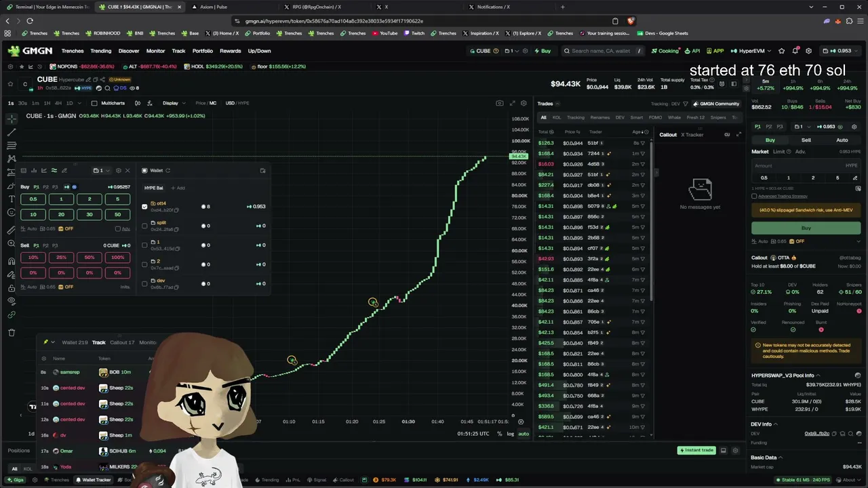Viewport: 868px width, 488px height.
Task: Expand the Callout panel to fullscreen
Action: point(738,134)
